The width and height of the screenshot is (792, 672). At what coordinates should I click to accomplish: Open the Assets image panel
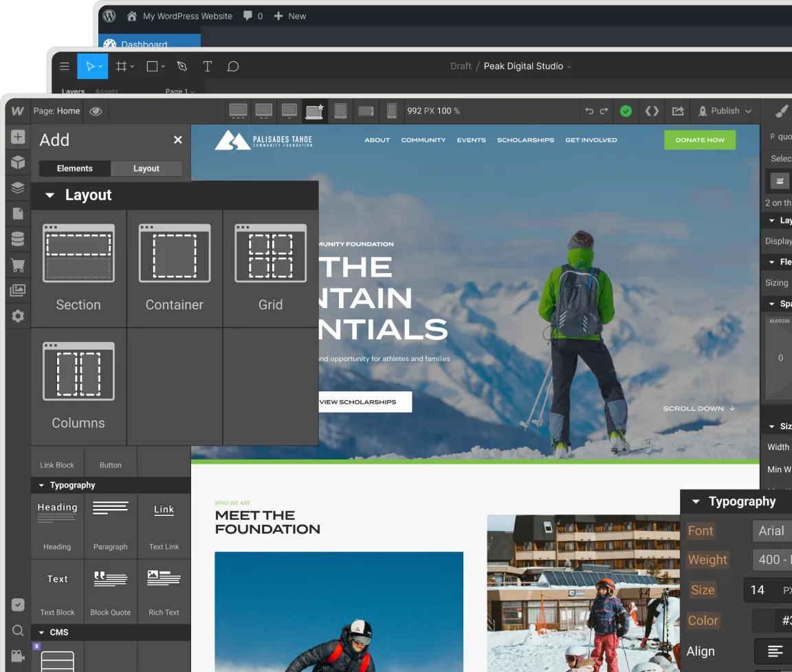coord(18,290)
